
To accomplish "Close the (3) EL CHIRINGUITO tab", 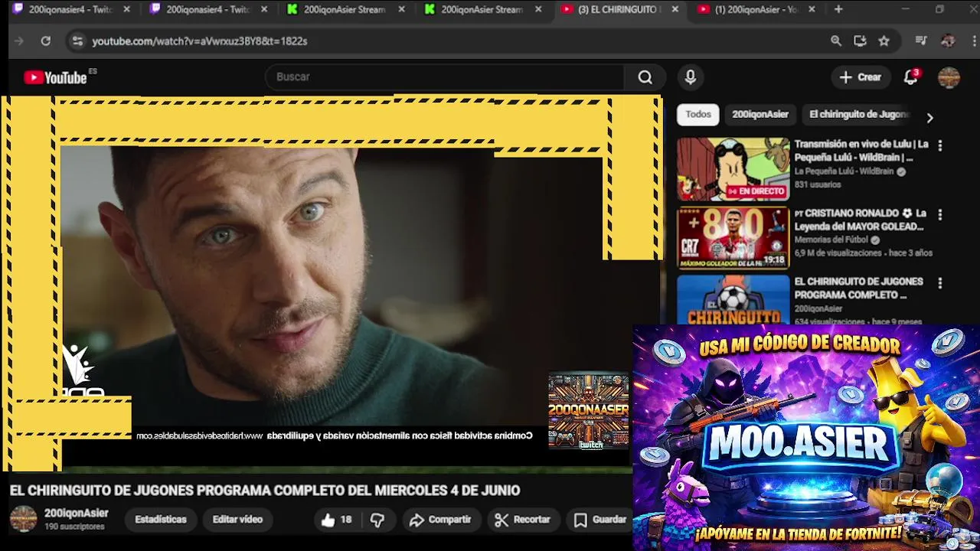I will point(675,9).
